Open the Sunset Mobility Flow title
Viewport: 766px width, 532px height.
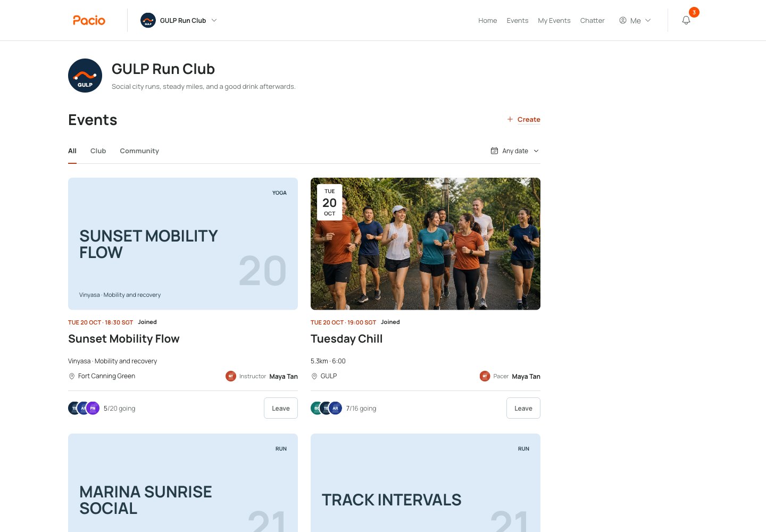click(124, 339)
